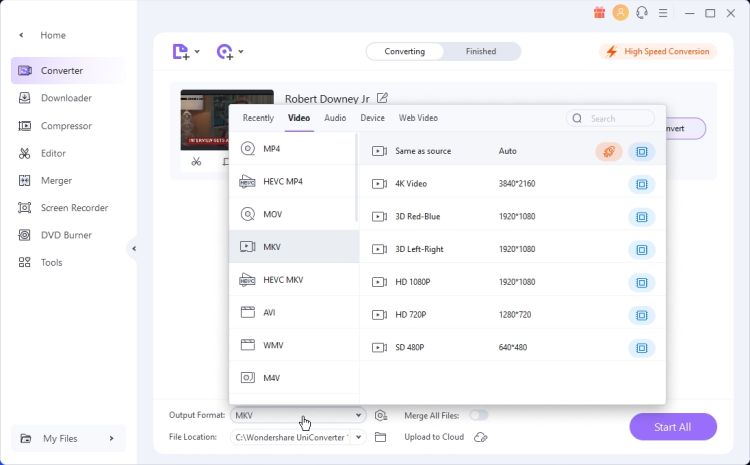Edit settings icon for Same as source

641,152
